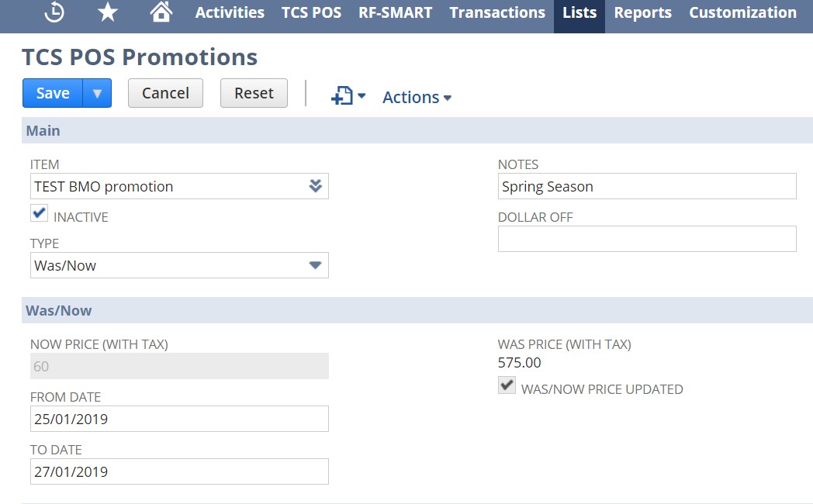
Task: Go to the Lists menu
Action: click(x=578, y=12)
